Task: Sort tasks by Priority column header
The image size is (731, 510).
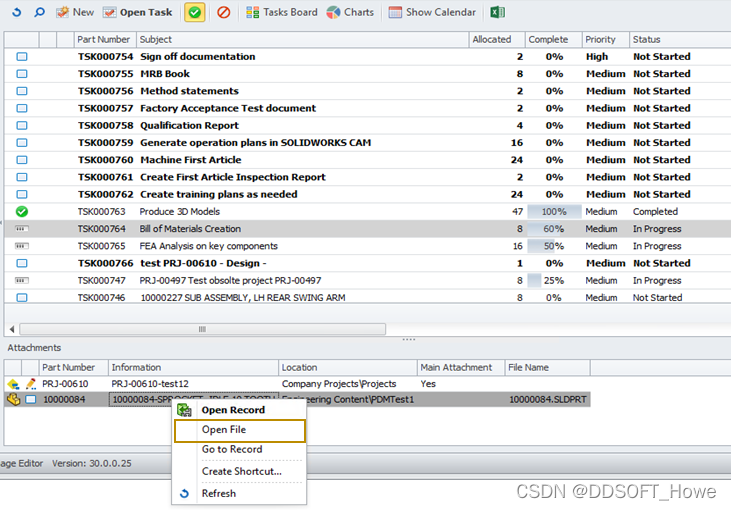Action: point(606,40)
